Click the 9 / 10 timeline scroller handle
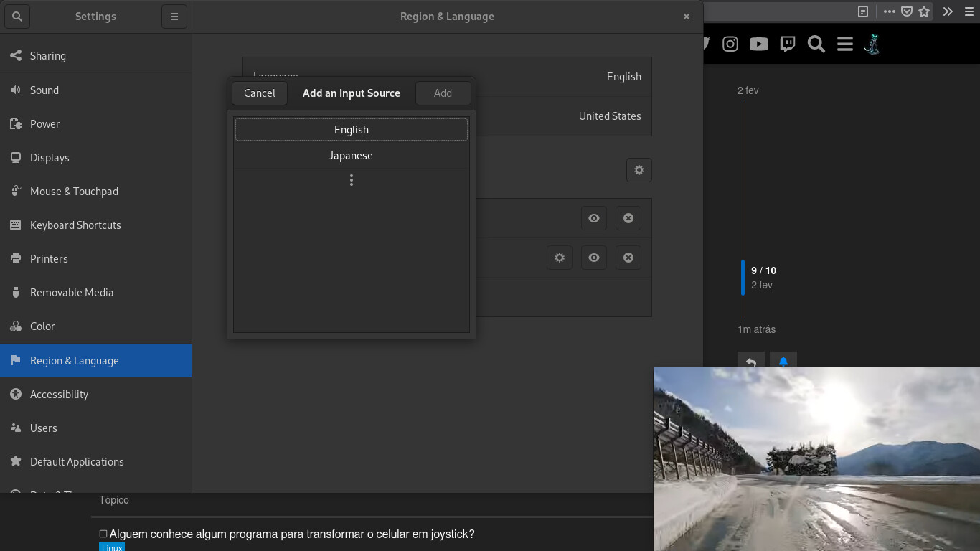 [x=743, y=278]
